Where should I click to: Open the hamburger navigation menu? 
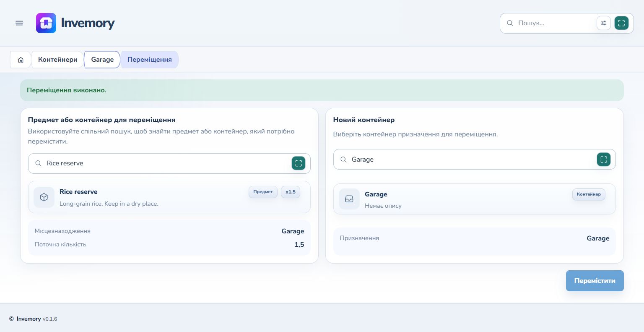point(19,23)
